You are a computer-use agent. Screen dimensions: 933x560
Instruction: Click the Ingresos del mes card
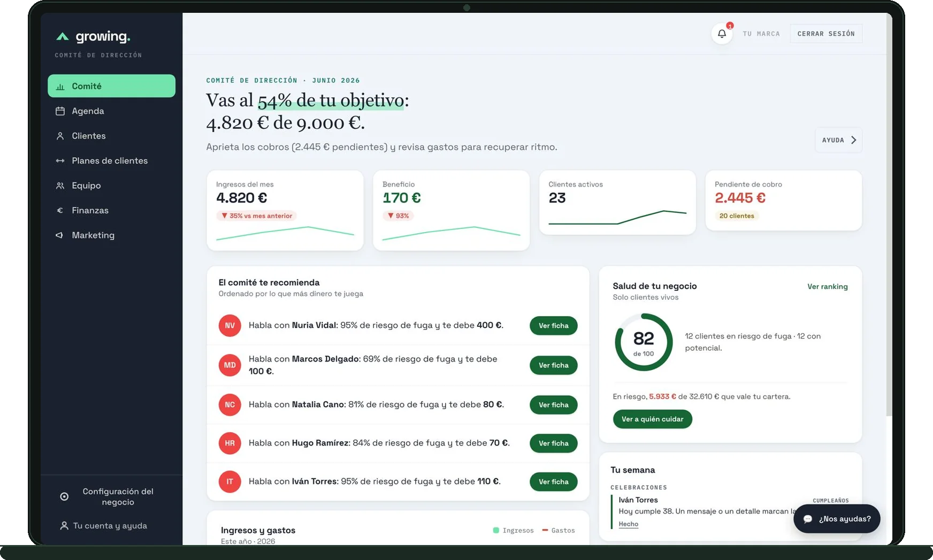pyautogui.click(x=285, y=211)
